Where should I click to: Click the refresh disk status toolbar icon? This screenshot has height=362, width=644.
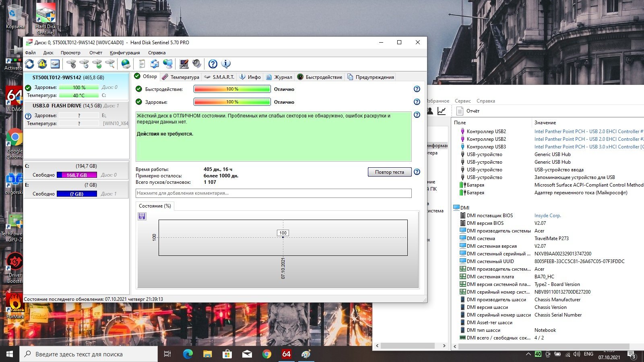[29, 64]
